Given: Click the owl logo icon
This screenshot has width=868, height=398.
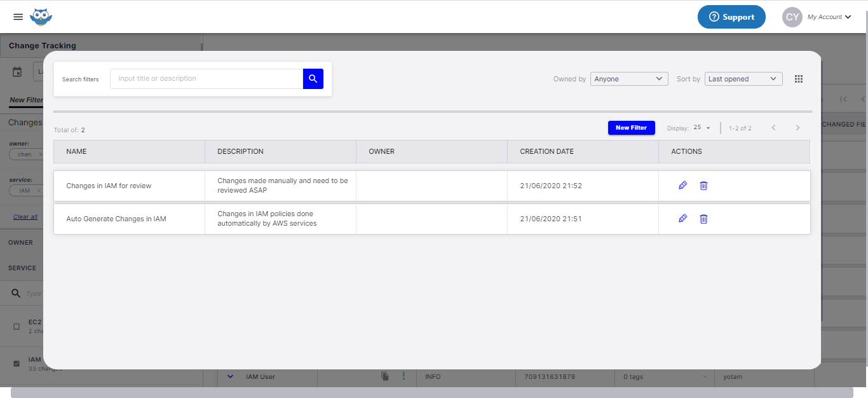Looking at the screenshot, I should click(x=41, y=17).
